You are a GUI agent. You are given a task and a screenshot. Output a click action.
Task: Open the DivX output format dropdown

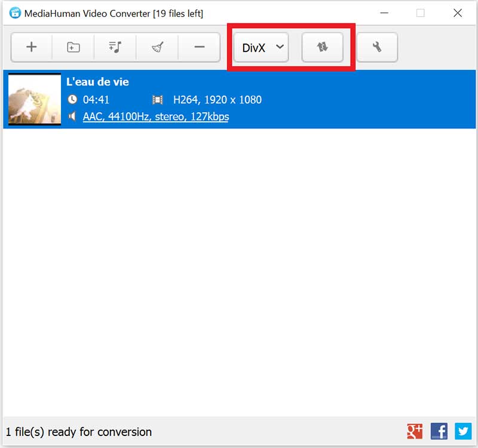[x=256, y=47]
